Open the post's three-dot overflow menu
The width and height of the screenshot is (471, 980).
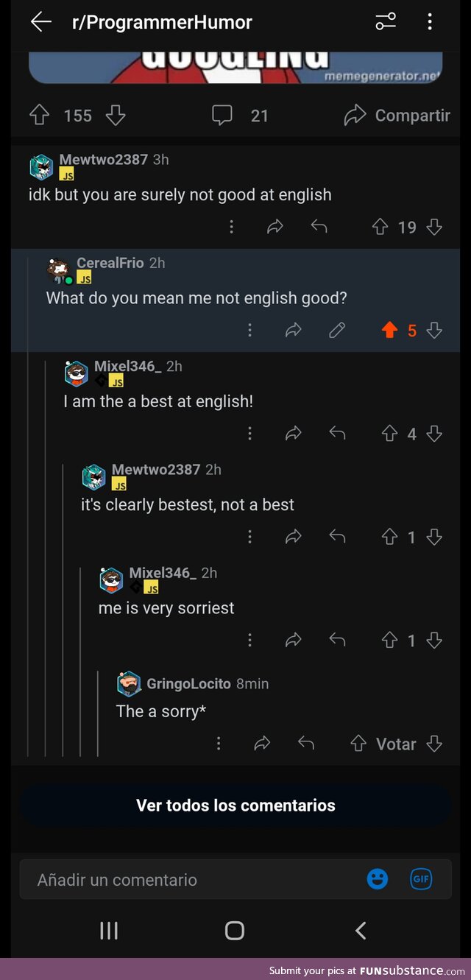click(430, 21)
